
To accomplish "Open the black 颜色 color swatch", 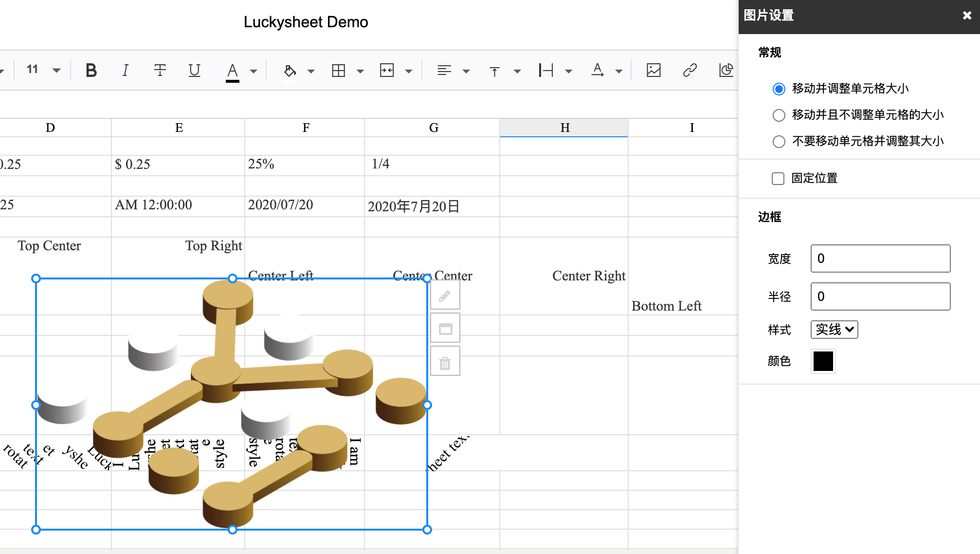I will (x=823, y=361).
